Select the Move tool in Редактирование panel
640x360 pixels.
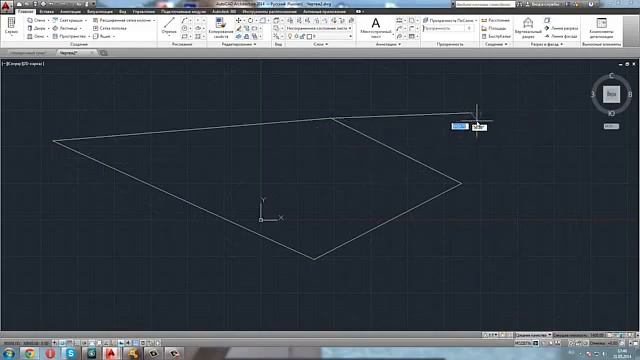coord(239,20)
